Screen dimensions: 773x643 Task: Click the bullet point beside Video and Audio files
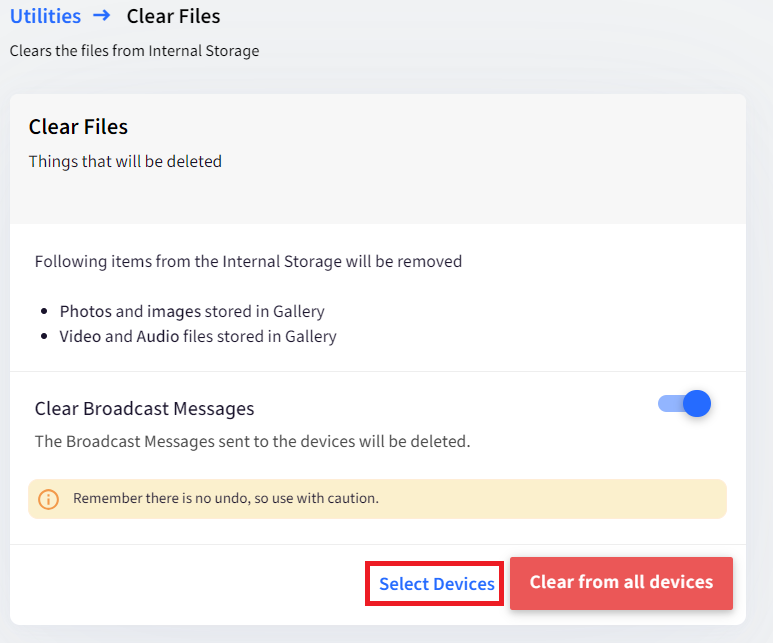pyautogui.click(x=44, y=336)
